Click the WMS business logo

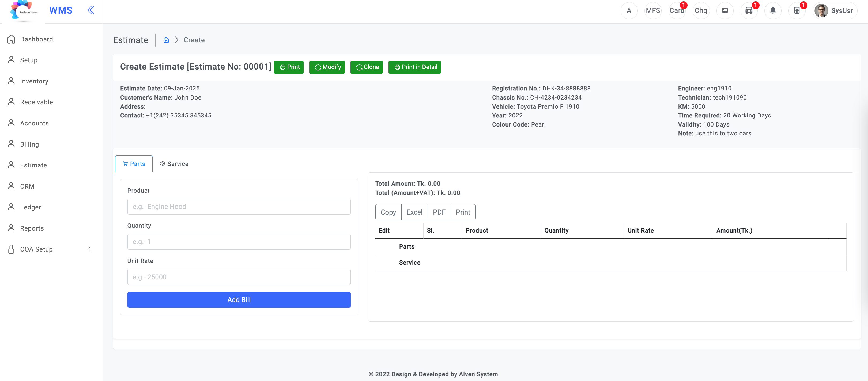[x=24, y=11]
